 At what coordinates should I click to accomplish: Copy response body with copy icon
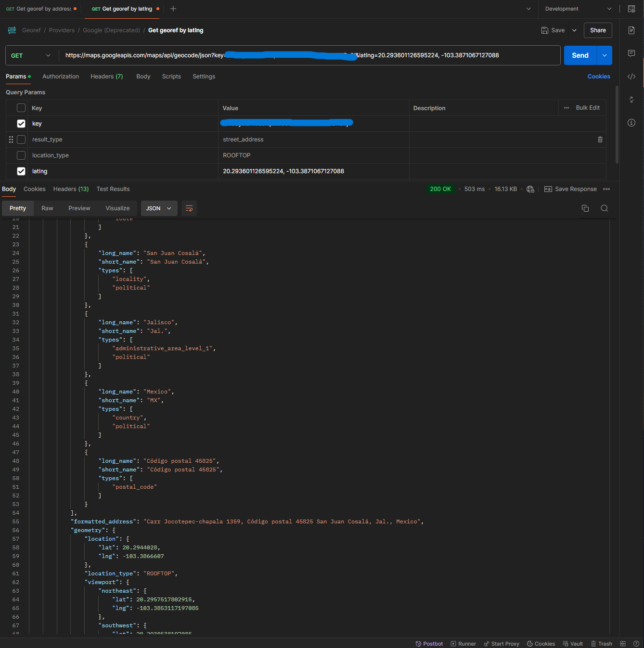point(585,208)
